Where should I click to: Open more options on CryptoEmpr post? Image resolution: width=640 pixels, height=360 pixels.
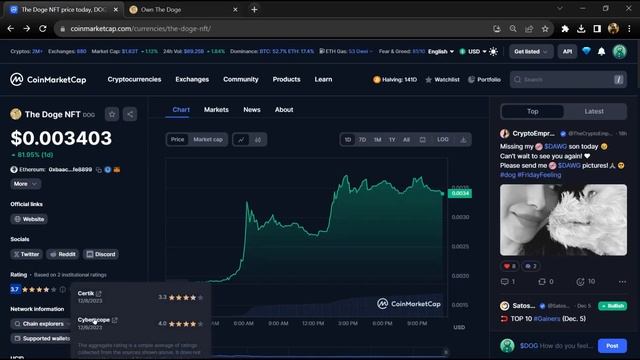[622, 282]
